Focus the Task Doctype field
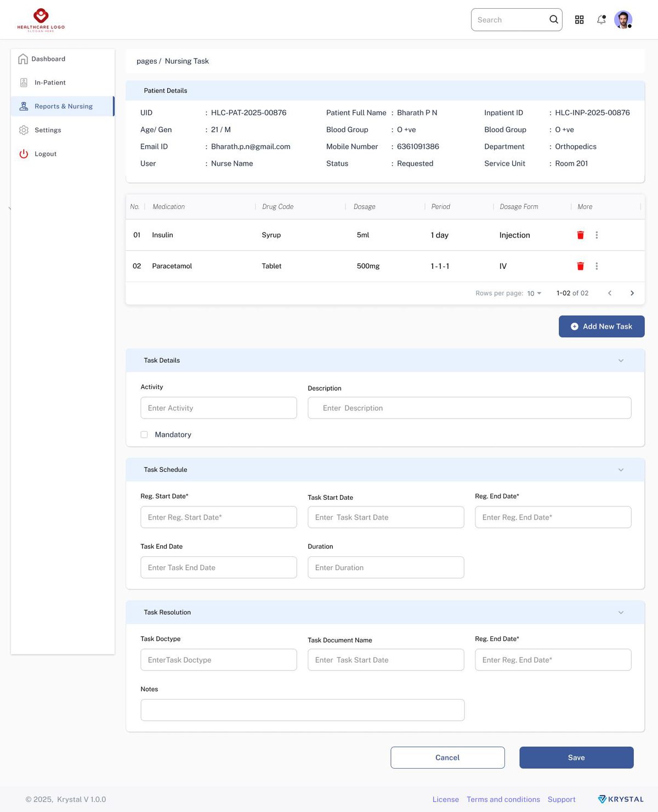 219,660
